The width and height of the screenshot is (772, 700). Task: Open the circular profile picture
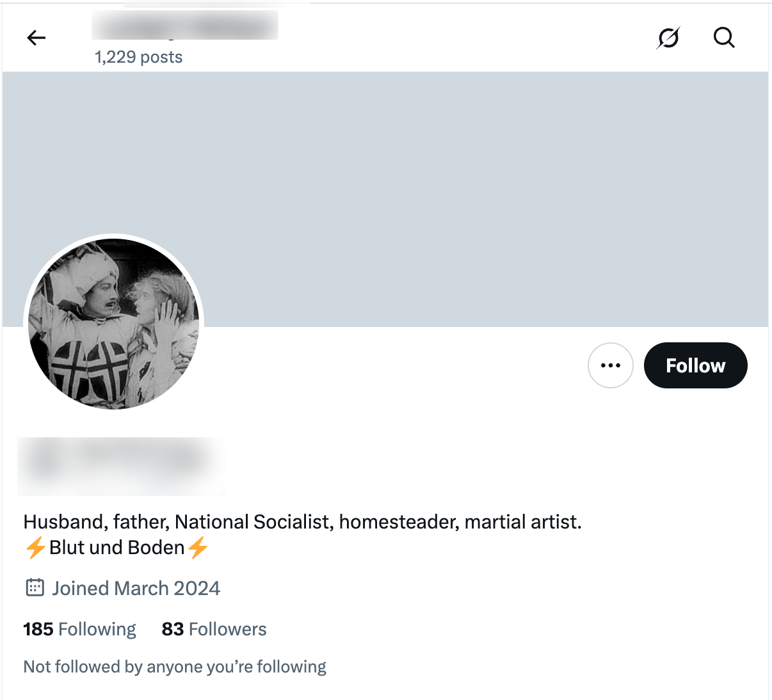pyautogui.click(x=114, y=324)
